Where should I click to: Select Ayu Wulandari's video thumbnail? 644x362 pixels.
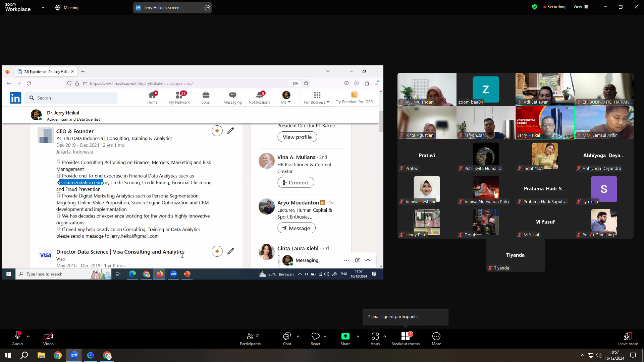tap(427, 89)
